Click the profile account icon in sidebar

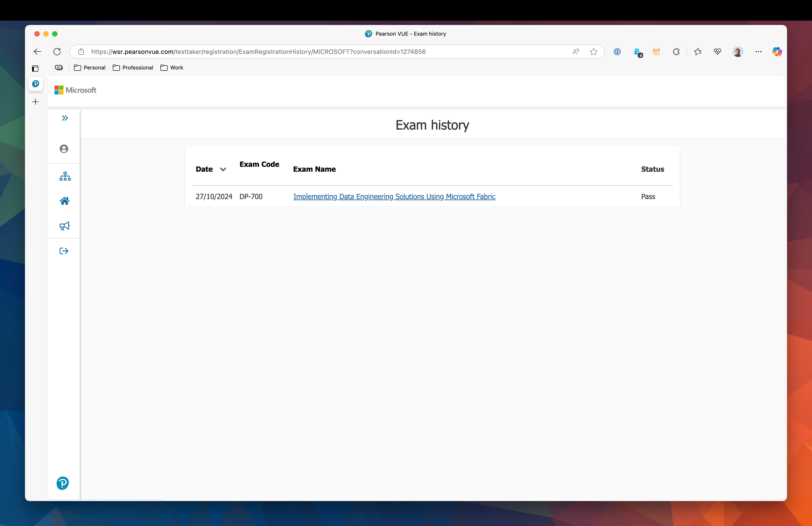(x=64, y=149)
